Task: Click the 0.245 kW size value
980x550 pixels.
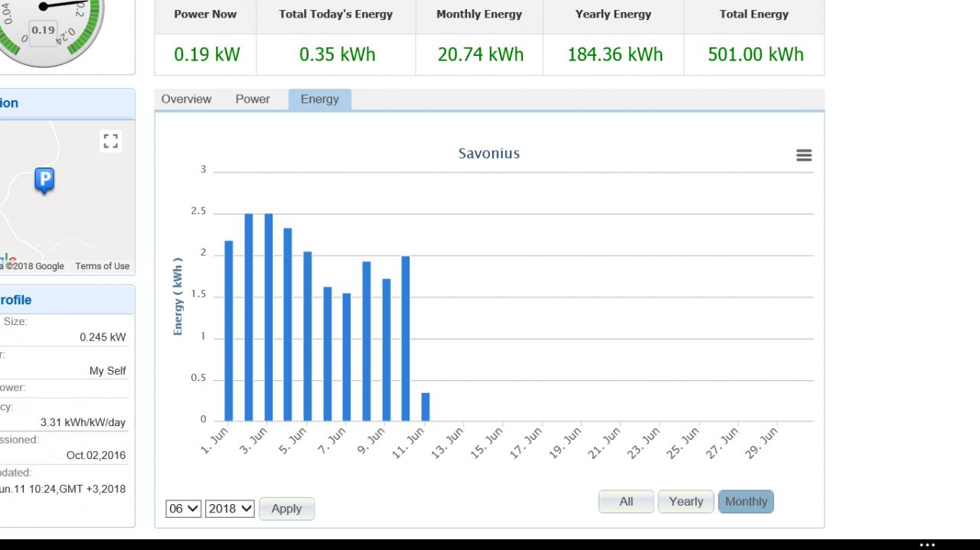Action: pos(103,337)
